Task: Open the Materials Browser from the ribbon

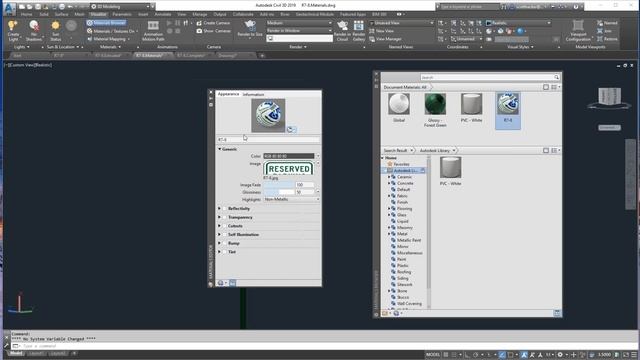Action: pos(107,23)
